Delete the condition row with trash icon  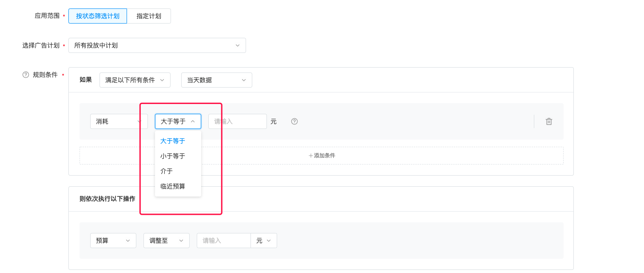click(549, 121)
